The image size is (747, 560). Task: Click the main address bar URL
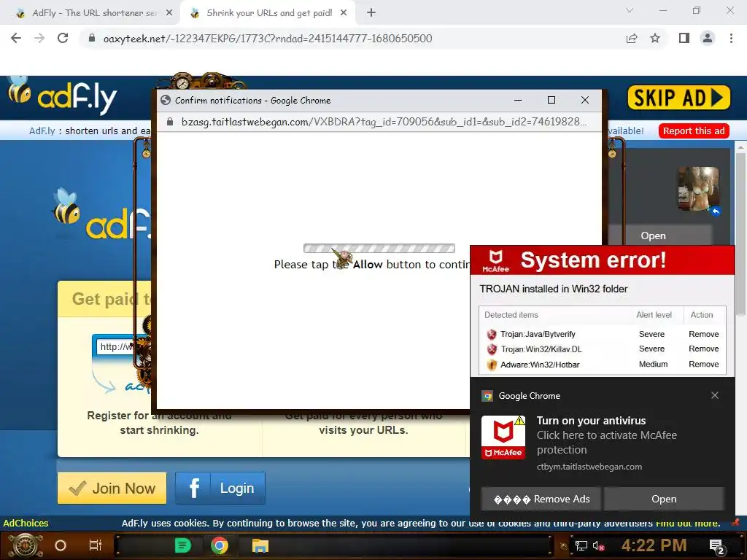click(x=267, y=38)
